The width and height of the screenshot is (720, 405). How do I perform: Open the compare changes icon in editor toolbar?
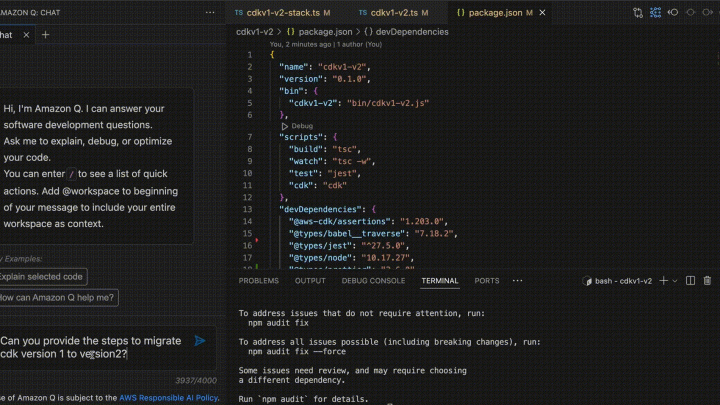[x=638, y=12]
